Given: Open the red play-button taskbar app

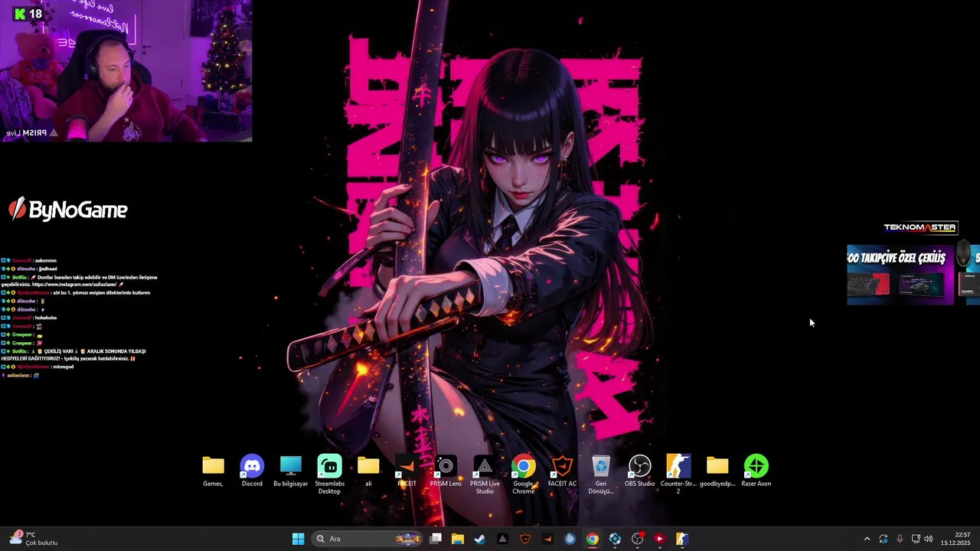Looking at the screenshot, I should coord(659,539).
